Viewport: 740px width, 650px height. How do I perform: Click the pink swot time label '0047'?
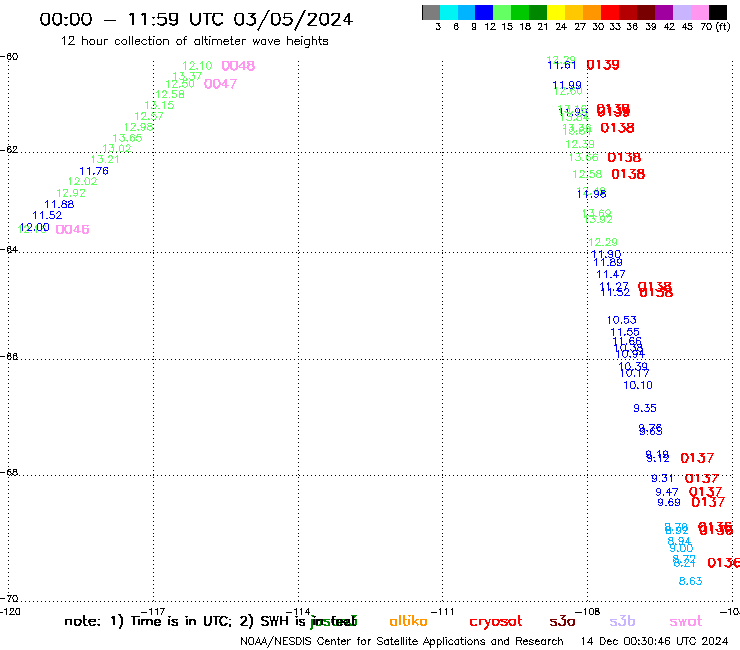coord(220,84)
